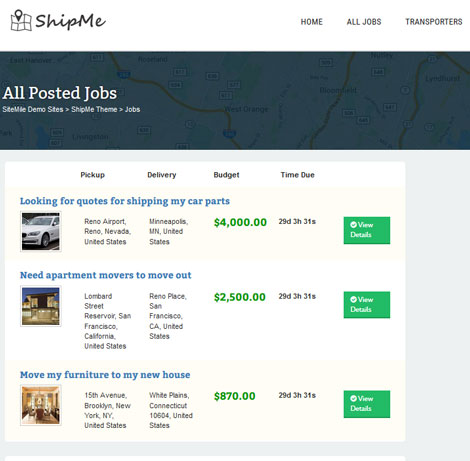Click the Delivery column header
Image resolution: width=470 pixels, height=461 pixels.
162,175
